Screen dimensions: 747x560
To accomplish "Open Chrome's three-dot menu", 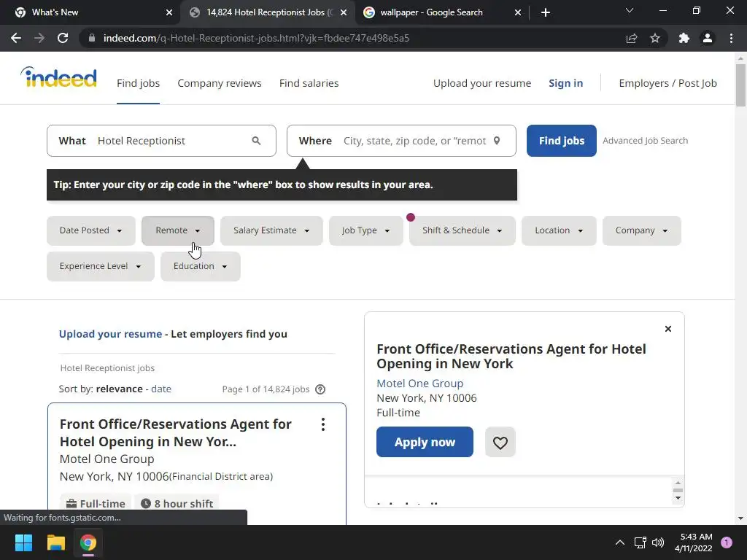I will click(731, 38).
